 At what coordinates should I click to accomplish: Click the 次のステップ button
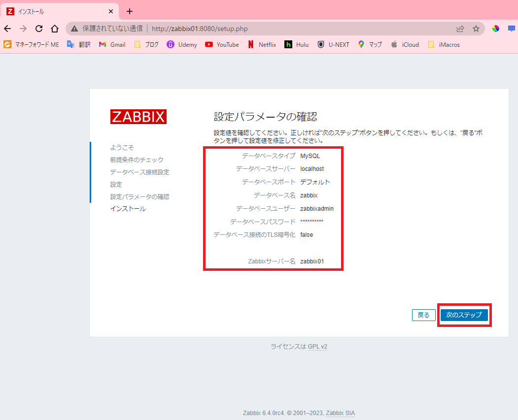[x=464, y=315]
